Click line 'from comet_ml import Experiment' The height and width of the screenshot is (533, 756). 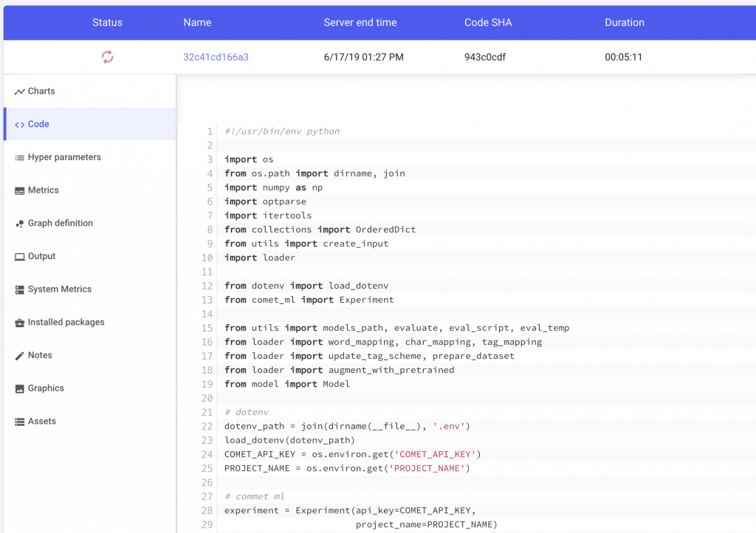pyautogui.click(x=309, y=300)
